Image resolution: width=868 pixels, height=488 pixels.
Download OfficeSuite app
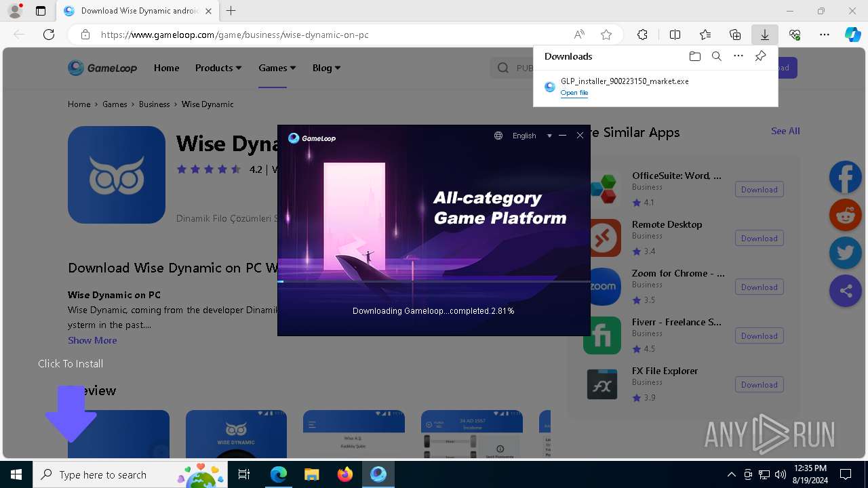click(759, 190)
